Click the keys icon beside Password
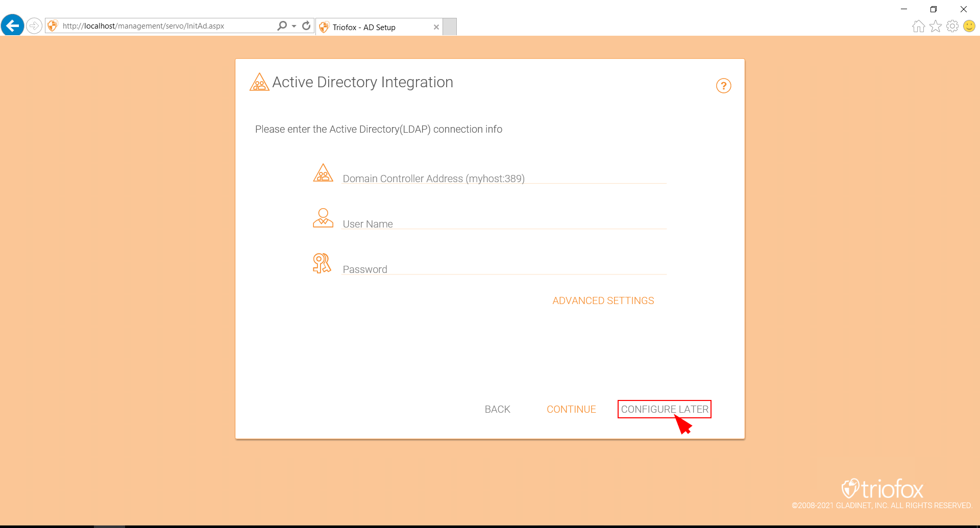This screenshot has width=980, height=528. point(322,263)
